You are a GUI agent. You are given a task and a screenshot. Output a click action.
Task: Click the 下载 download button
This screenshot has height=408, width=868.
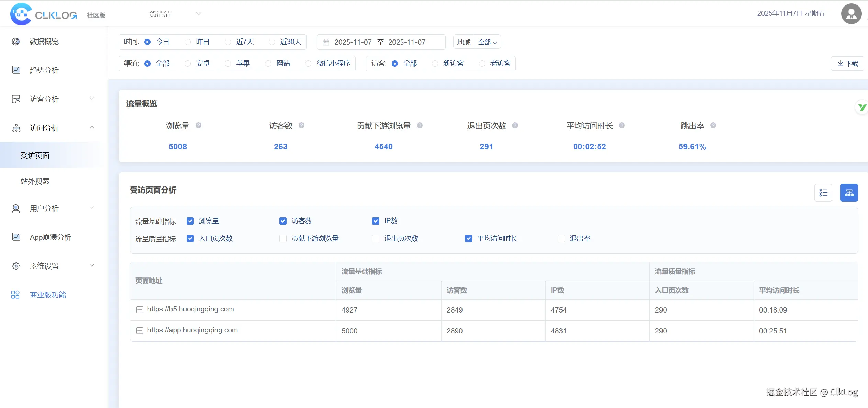coord(847,64)
